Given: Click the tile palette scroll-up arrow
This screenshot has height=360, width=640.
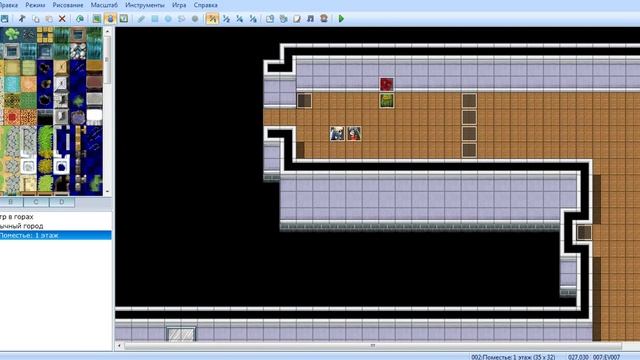Looking at the screenshot, I should click(x=108, y=31).
